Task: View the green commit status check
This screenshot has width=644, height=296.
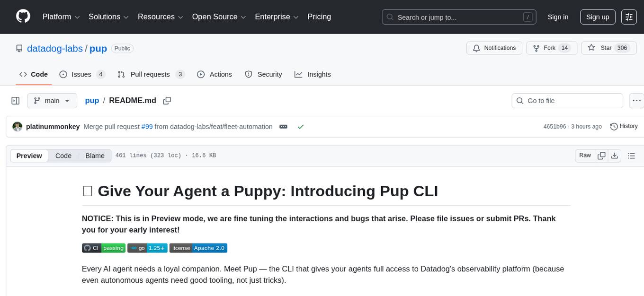Action: click(x=301, y=126)
